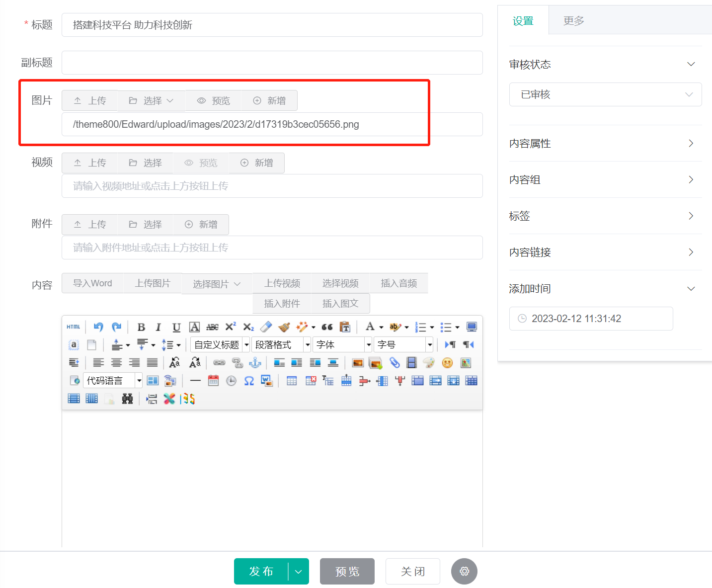This screenshot has width=712, height=588.
Task: Toggle bold formatting in the editor
Action: 141,327
